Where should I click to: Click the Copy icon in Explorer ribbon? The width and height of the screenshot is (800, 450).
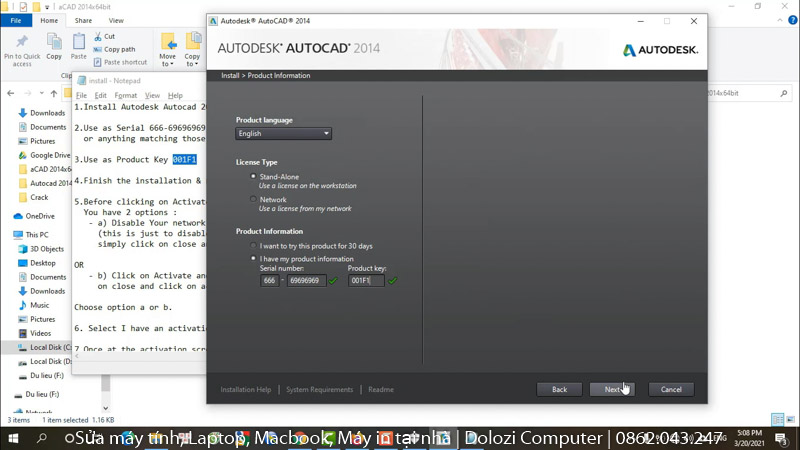[x=54, y=42]
